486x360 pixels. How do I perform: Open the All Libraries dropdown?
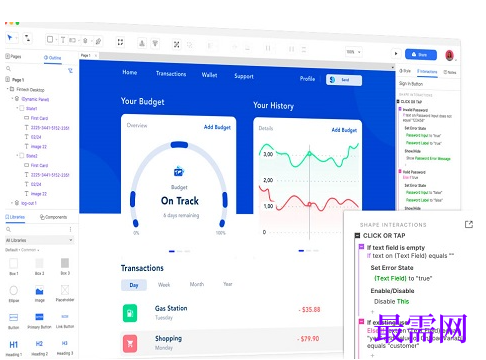click(x=39, y=240)
